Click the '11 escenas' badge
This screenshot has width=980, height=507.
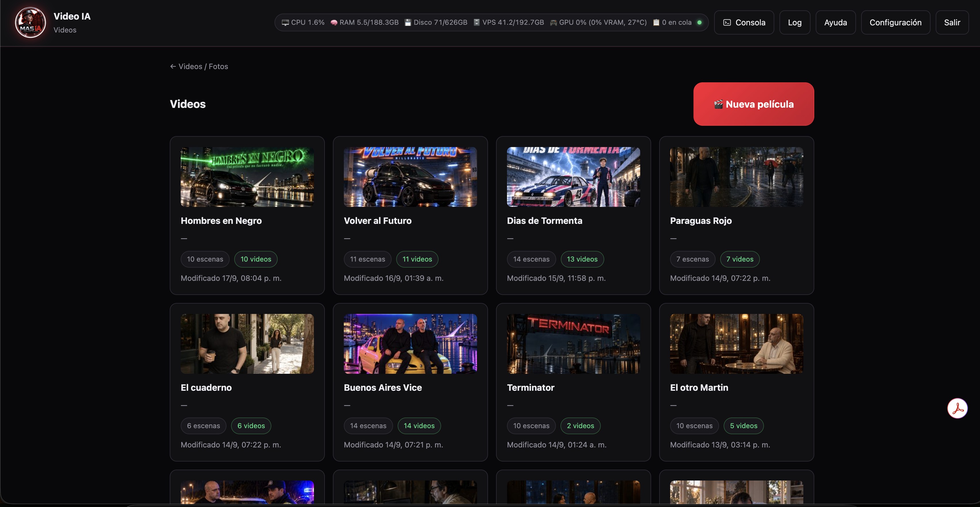tap(367, 259)
